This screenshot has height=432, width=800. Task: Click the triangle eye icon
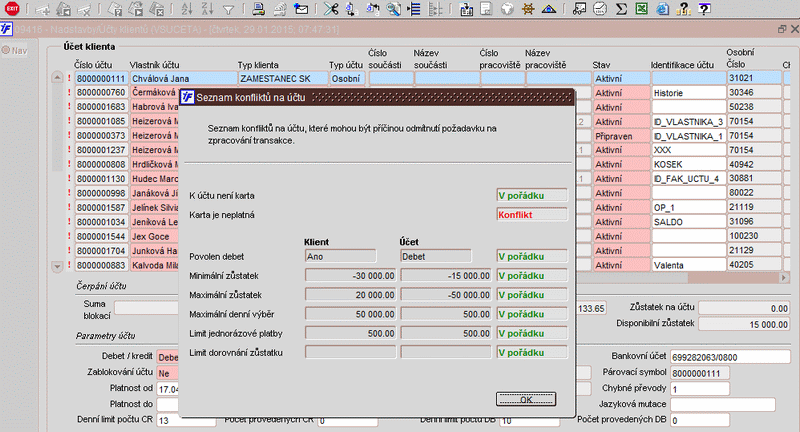point(548,9)
